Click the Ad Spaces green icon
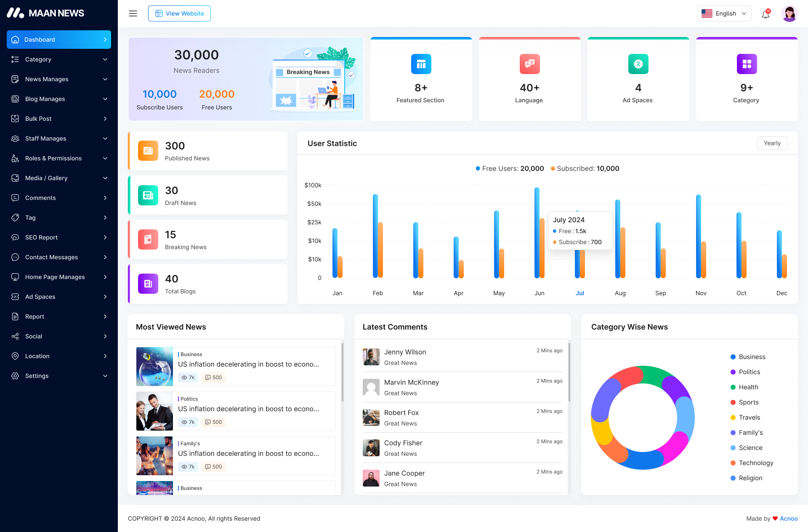 (x=638, y=64)
